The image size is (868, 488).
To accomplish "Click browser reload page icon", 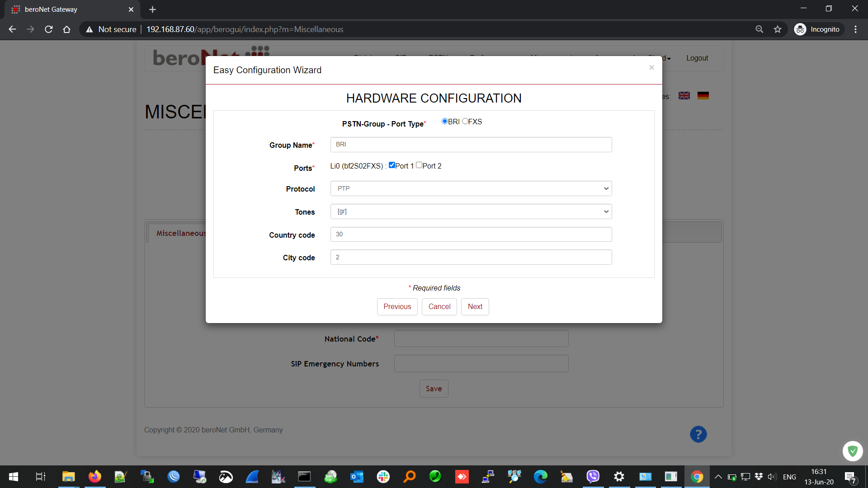I will (x=49, y=29).
